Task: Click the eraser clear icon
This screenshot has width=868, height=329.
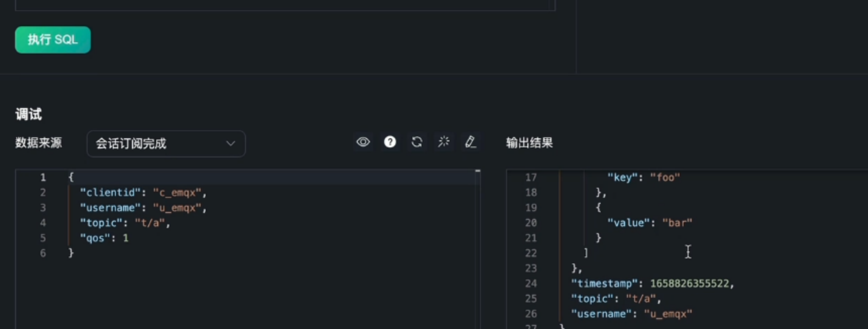Action: pos(471,142)
